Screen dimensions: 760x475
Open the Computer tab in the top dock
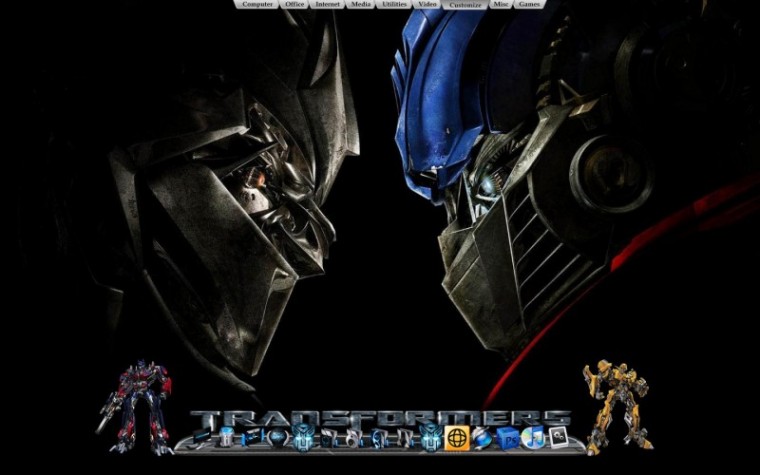point(257,4)
